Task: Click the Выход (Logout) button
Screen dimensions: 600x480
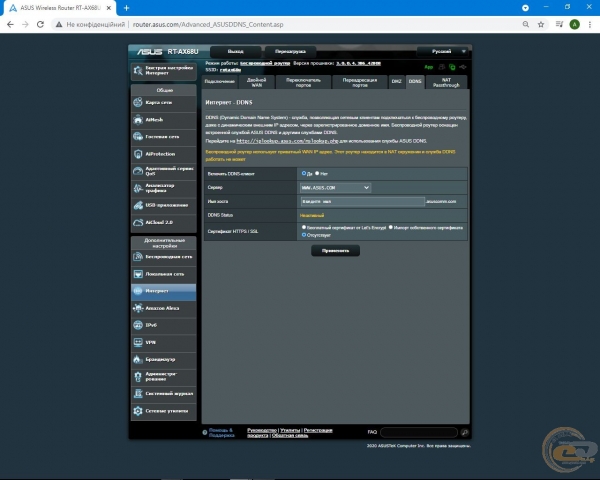Action: point(235,51)
